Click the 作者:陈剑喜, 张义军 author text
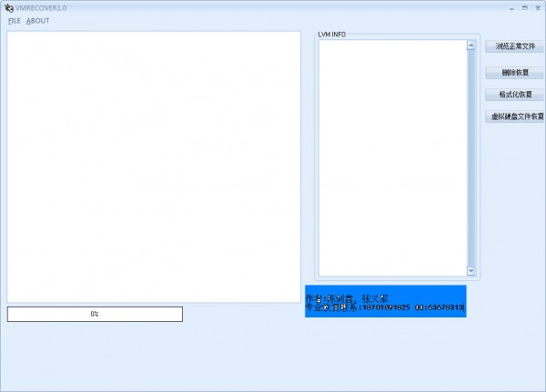The image size is (546, 392). [x=347, y=298]
